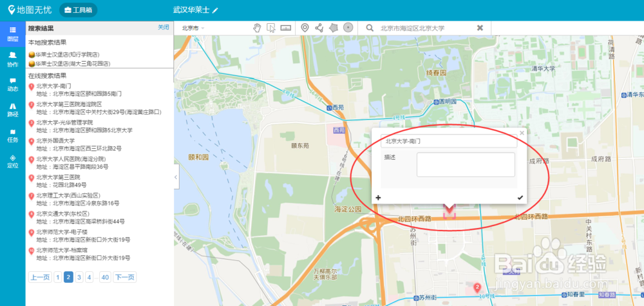The width and height of the screenshot is (644, 306).
Task: Open the 任务 tasks sidebar tab
Action: [13, 135]
